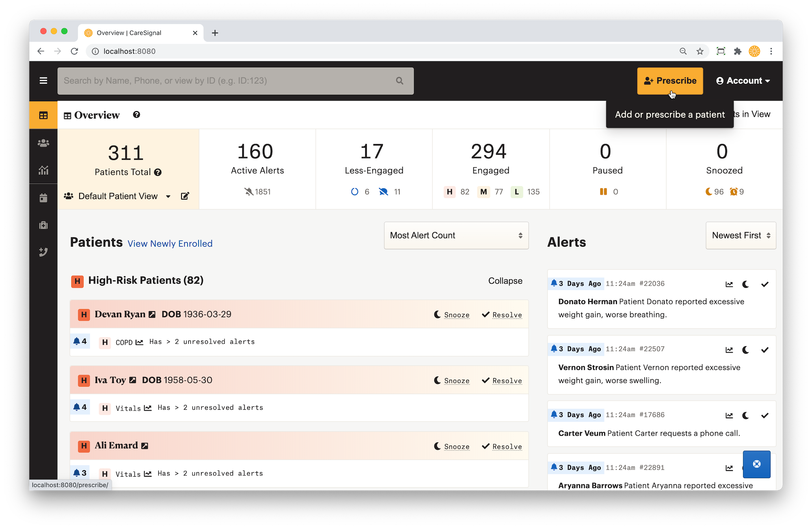Screen dimensions: 812x529
Task: View Vitals chart for Ali Emard
Action: [x=148, y=474]
